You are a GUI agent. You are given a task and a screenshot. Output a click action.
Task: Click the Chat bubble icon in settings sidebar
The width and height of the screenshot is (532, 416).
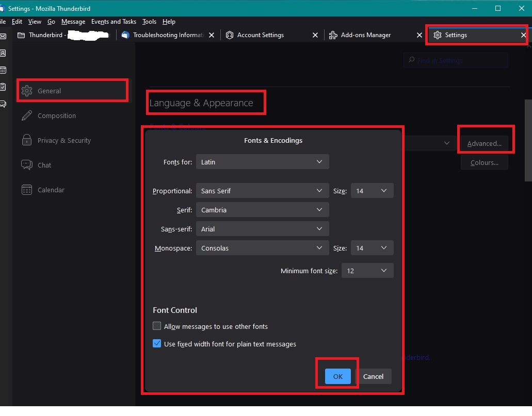point(27,165)
